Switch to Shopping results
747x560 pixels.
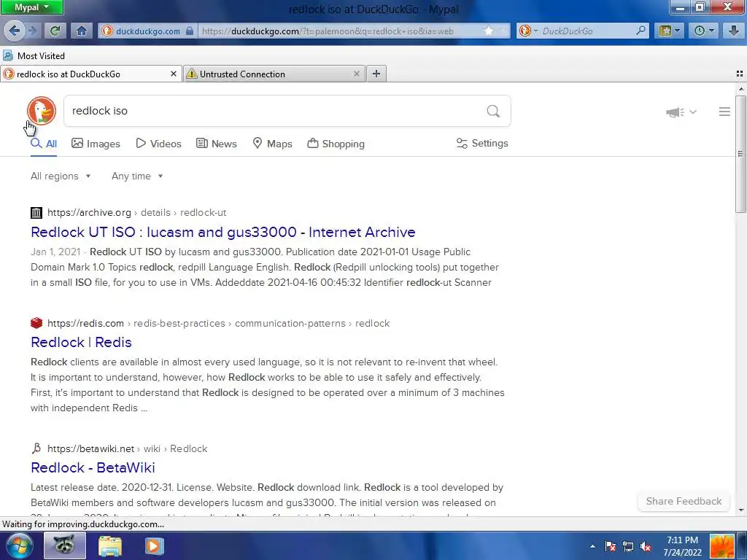point(336,144)
